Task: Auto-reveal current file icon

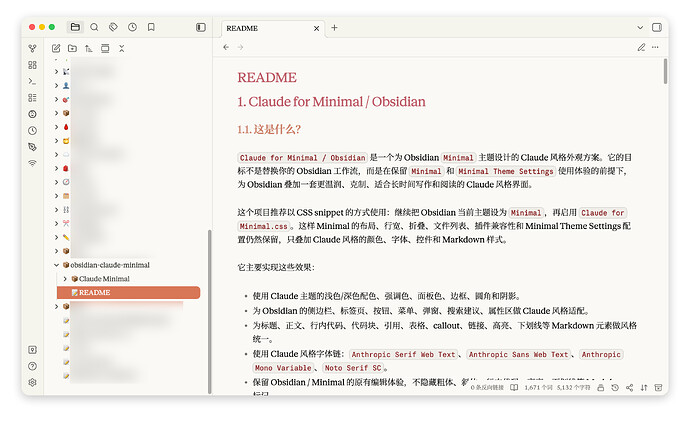Action: (x=105, y=48)
